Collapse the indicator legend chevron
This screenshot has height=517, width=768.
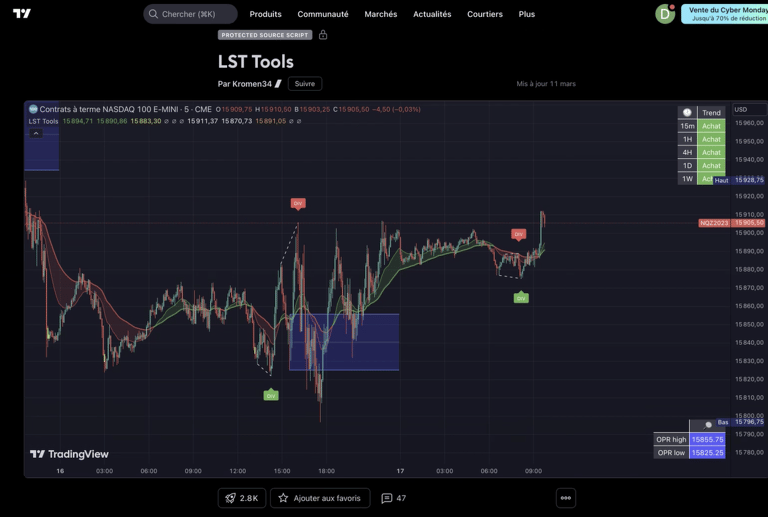(x=36, y=133)
